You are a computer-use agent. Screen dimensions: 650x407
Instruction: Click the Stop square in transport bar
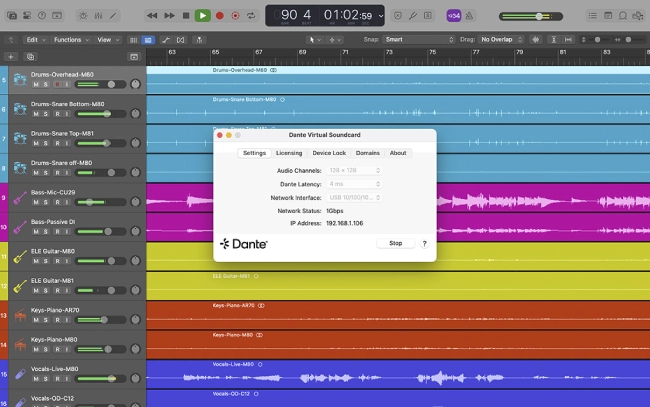click(186, 15)
